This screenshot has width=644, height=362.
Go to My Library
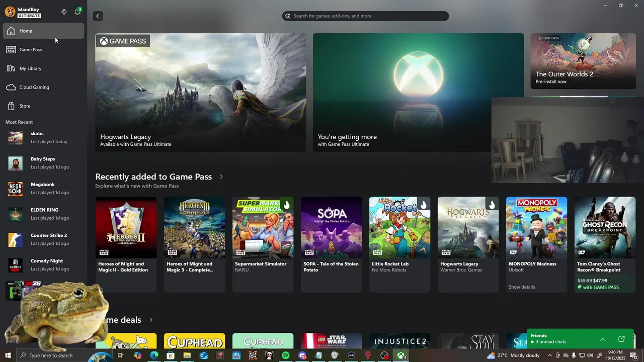click(43, 68)
